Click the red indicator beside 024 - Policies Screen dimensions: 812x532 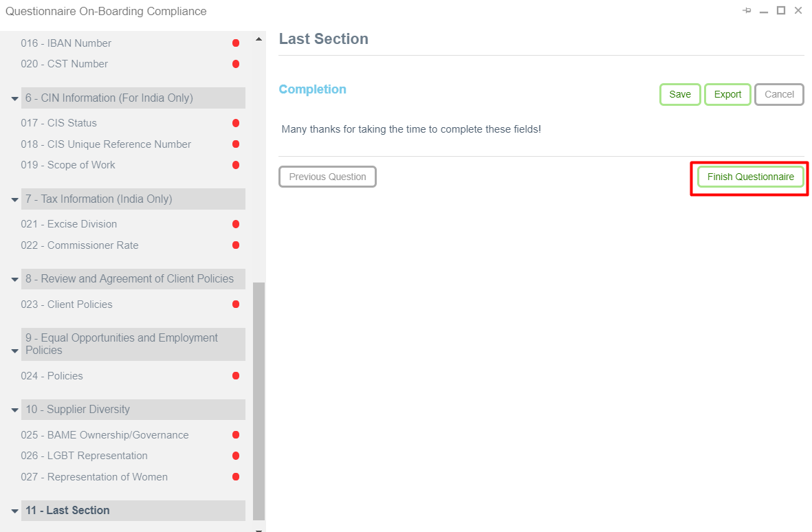[x=235, y=376]
